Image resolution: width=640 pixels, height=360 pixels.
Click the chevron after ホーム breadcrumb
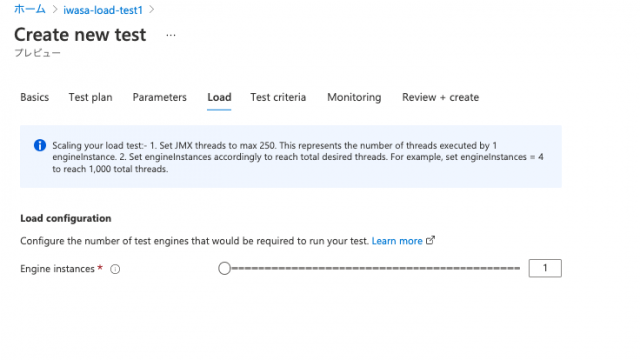pyautogui.click(x=55, y=9)
